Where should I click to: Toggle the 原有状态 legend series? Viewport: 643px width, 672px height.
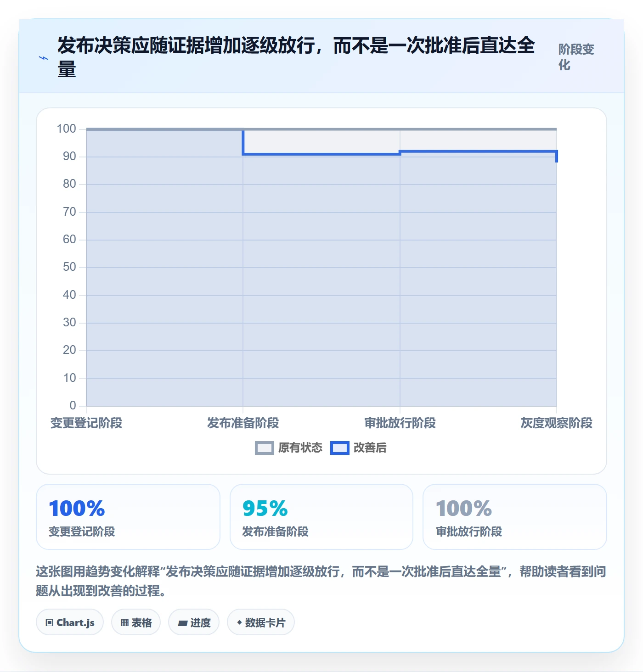289,448
